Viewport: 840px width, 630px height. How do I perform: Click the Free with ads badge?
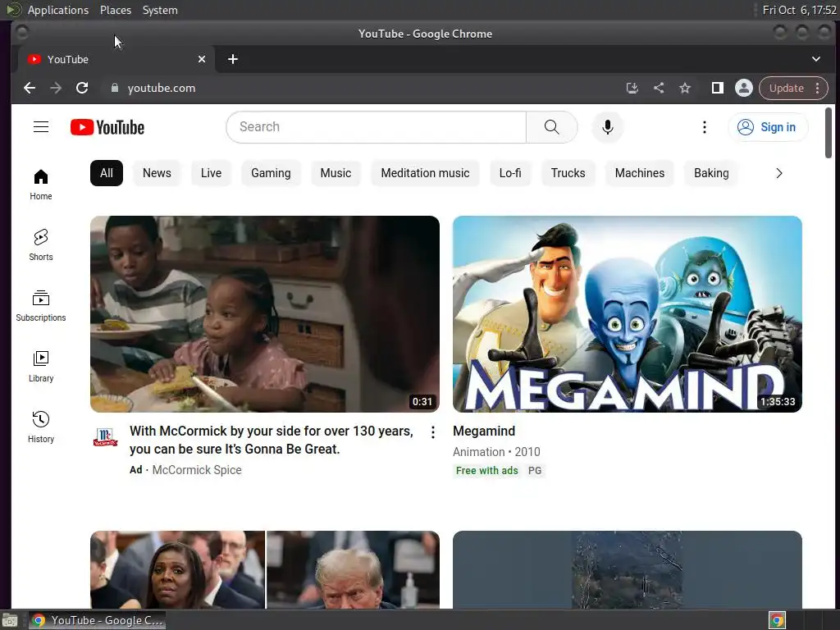(x=487, y=470)
